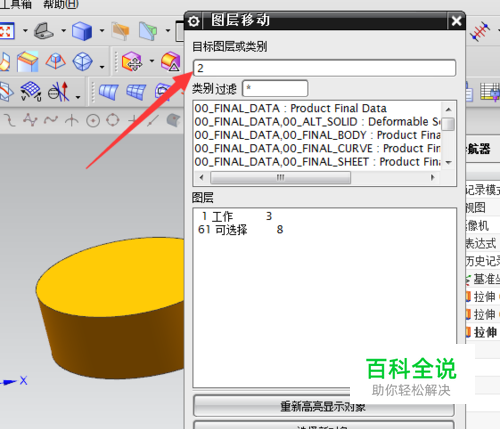Click the blue wireframe polyhedron icon

click(x=82, y=62)
